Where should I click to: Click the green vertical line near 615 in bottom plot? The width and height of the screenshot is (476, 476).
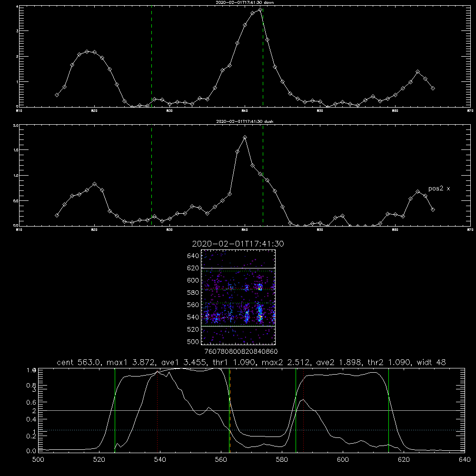point(388,410)
